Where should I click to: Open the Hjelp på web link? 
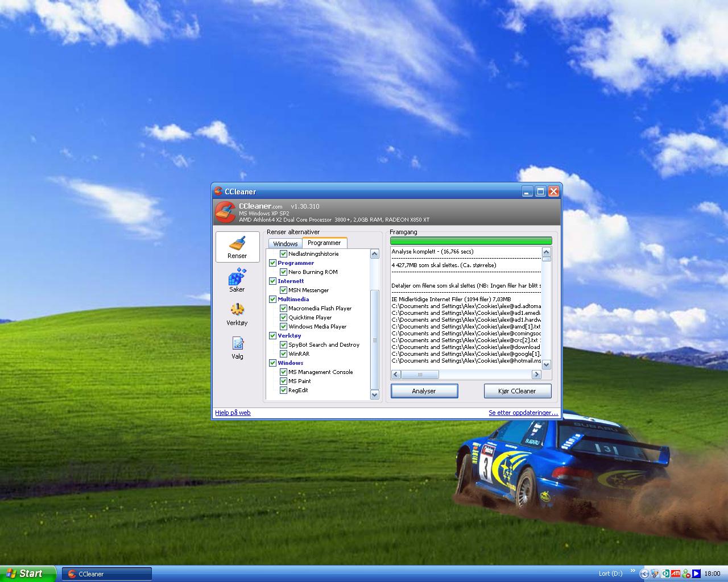[233, 413]
